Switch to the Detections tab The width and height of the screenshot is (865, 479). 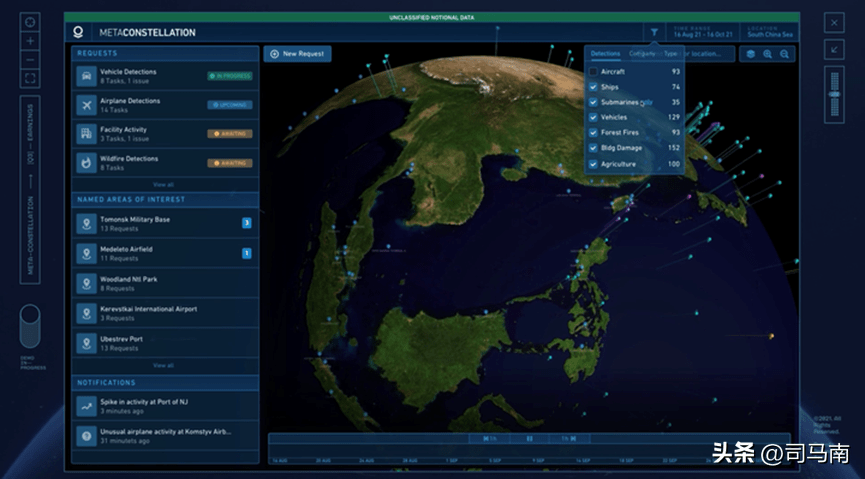point(605,53)
